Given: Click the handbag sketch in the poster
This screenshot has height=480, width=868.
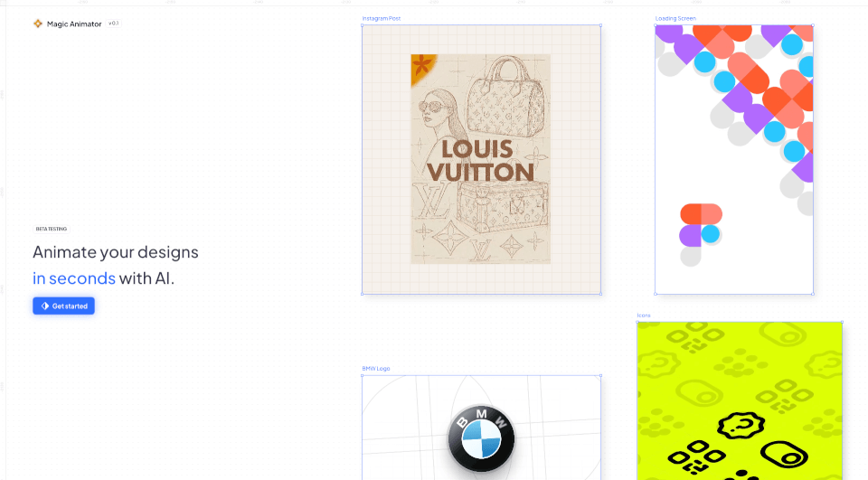Looking at the screenshot, I should 506,90.
